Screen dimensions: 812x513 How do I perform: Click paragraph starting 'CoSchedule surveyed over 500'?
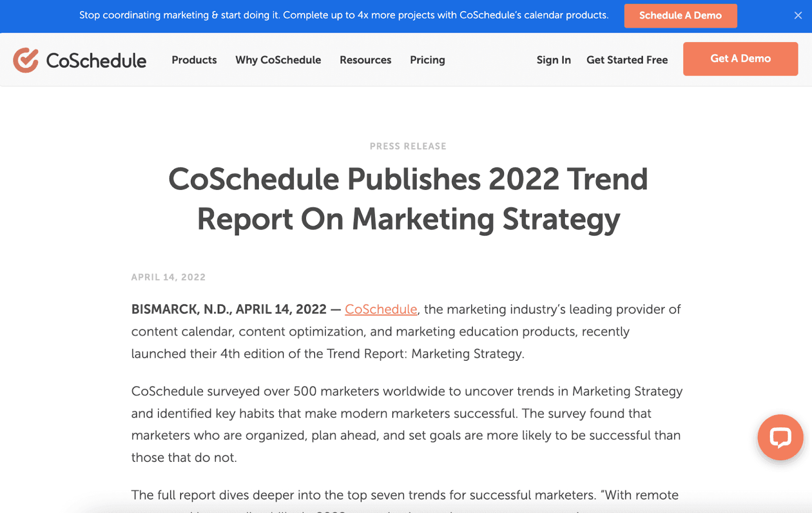pos(407,424)
